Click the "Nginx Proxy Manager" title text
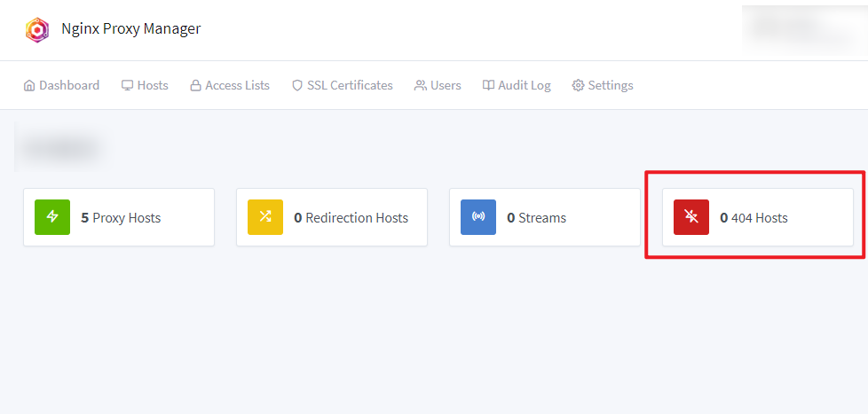 click(x=130, y=29)
